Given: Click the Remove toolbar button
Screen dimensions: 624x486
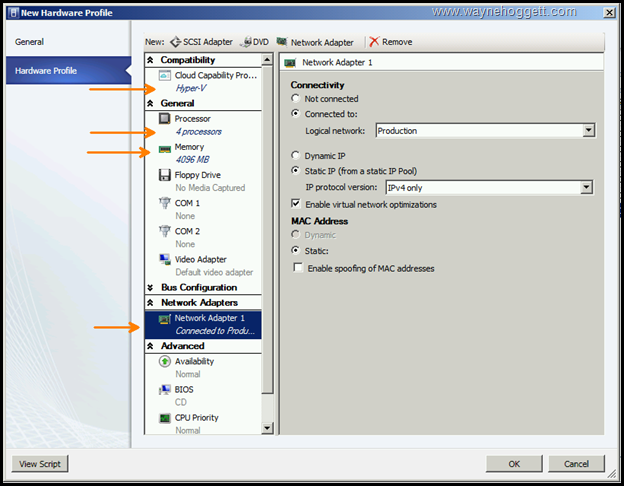Looking at the screenshot, I should [x=391, y=42].
